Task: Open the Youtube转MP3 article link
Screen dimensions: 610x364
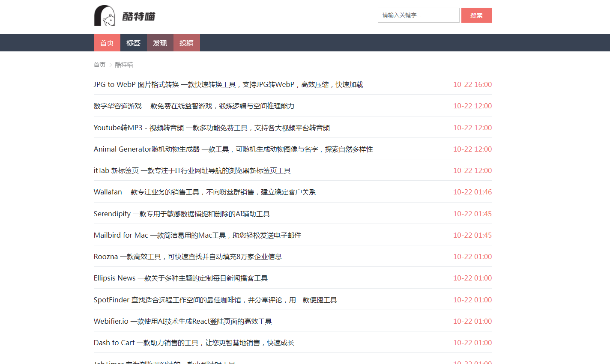Action: 212,128
